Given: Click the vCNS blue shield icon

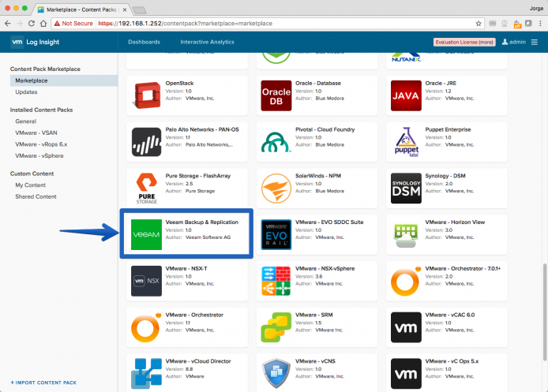Looking at the screenshot, I should [276, 374].
